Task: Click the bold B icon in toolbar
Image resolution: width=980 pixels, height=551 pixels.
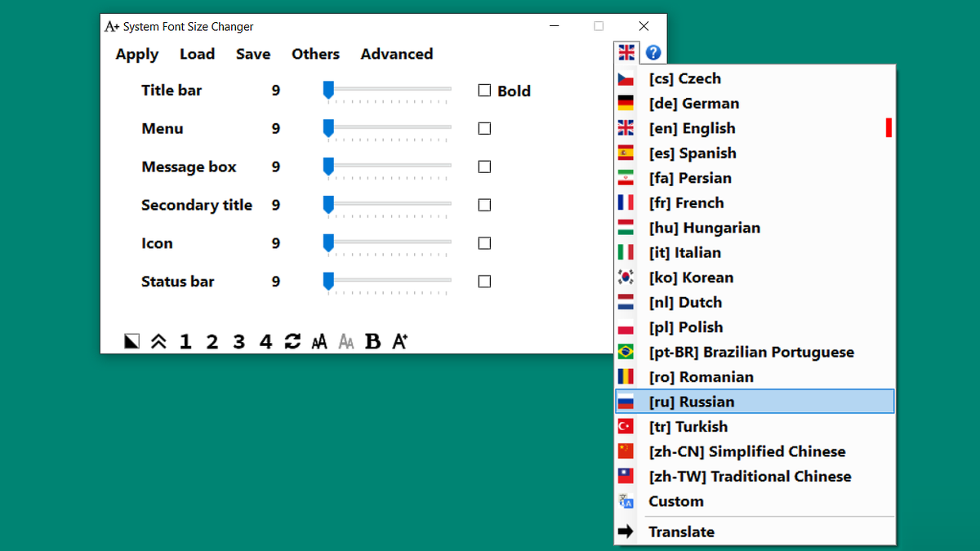Action: (372, 341)
